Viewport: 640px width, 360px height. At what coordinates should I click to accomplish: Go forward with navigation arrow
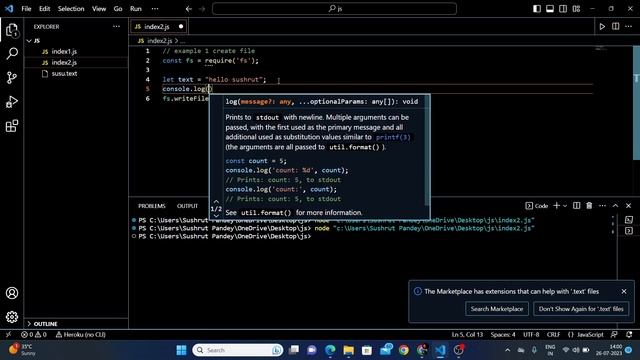pyautogui.click(x=202, y=9)
